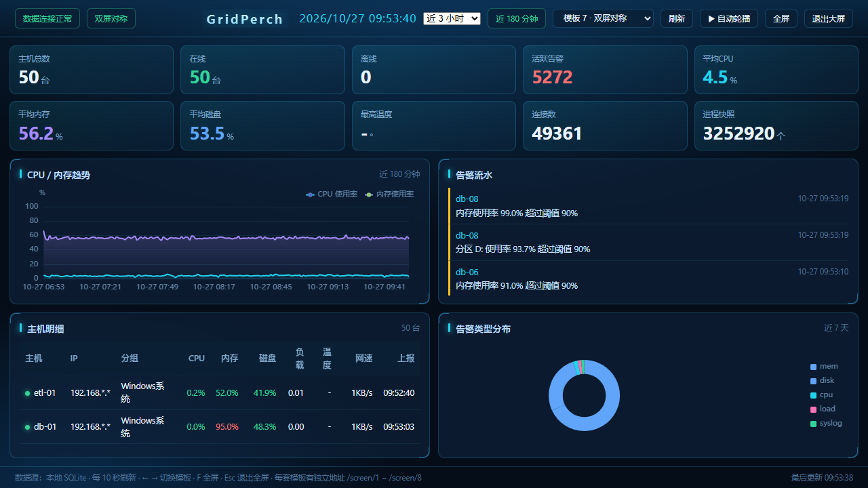Viewport: 868px width, 488px height.
Task: Click the 离线 0 card
Action: click(434, 70)
